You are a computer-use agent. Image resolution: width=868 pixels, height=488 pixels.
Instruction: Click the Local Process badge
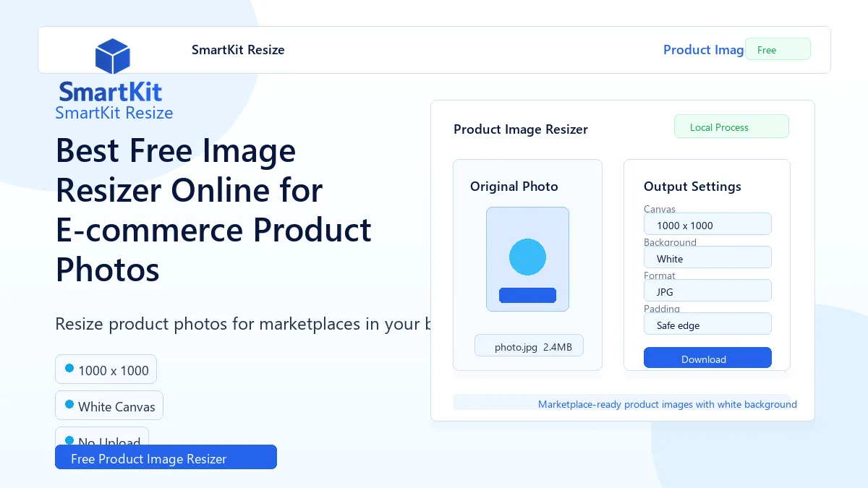coord(731,127)
